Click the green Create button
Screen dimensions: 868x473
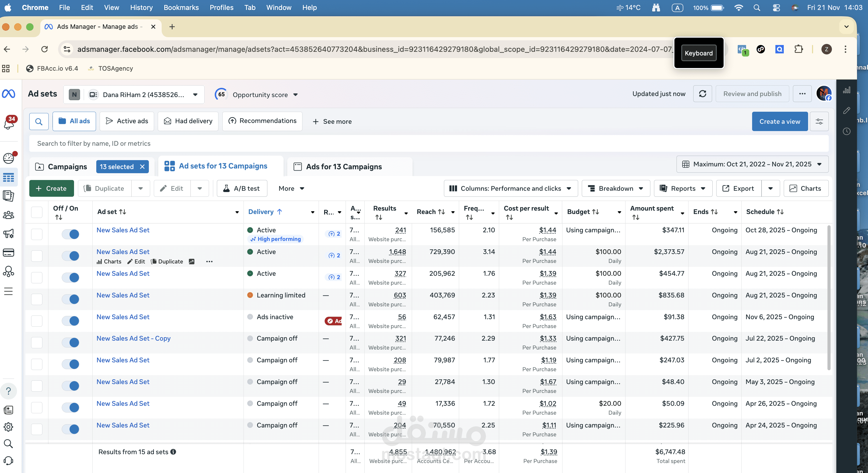point(51,188)
